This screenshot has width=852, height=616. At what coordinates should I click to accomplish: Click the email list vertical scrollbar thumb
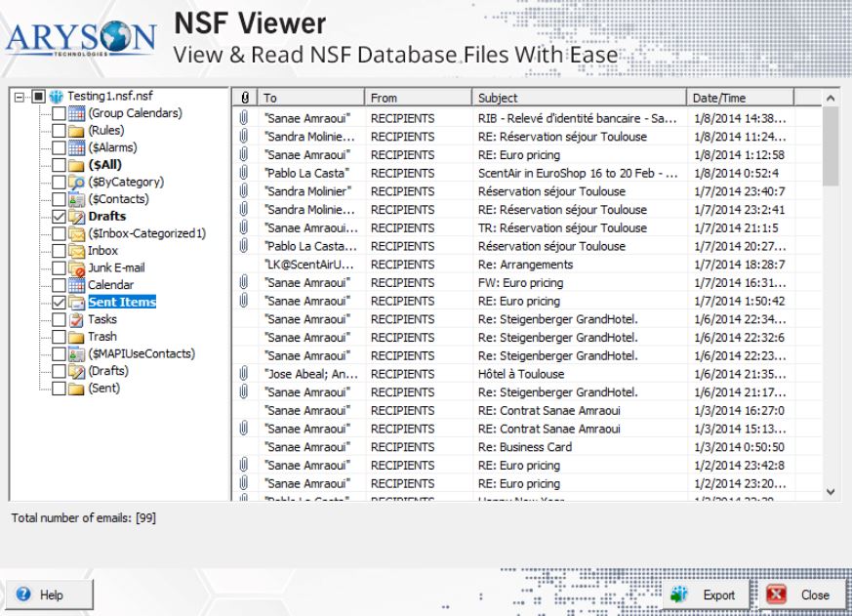831,145
